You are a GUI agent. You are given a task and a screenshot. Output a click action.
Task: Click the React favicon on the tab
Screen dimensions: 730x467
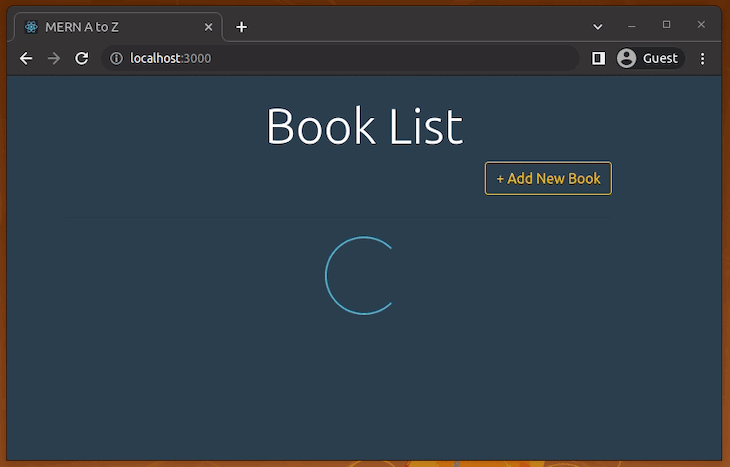[x=32, y=27]
